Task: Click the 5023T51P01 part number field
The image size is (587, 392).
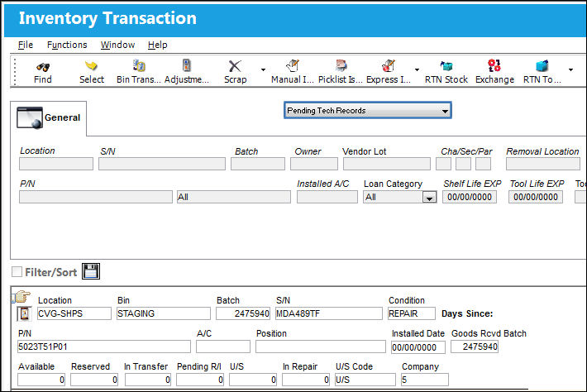Action: pos(103,347)
